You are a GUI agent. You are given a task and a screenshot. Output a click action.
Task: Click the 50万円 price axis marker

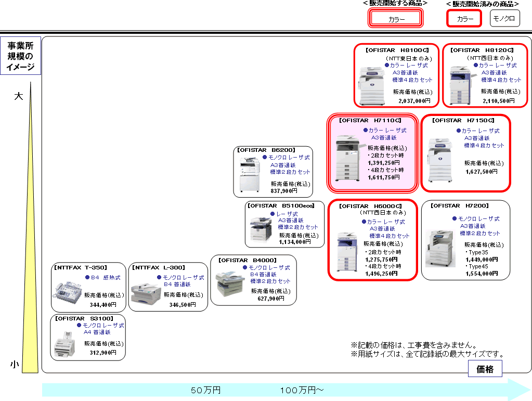[205, 390]
